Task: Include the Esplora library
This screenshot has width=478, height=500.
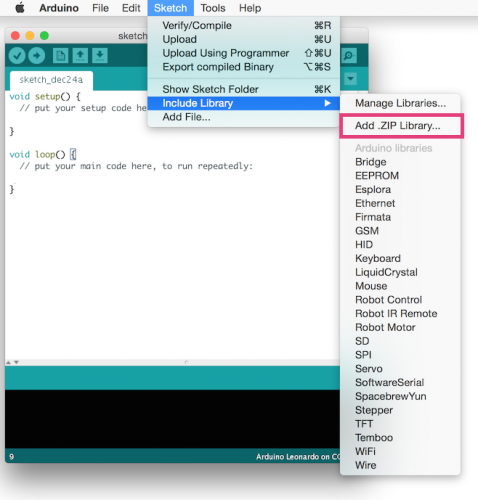Action: click(400, 189)
